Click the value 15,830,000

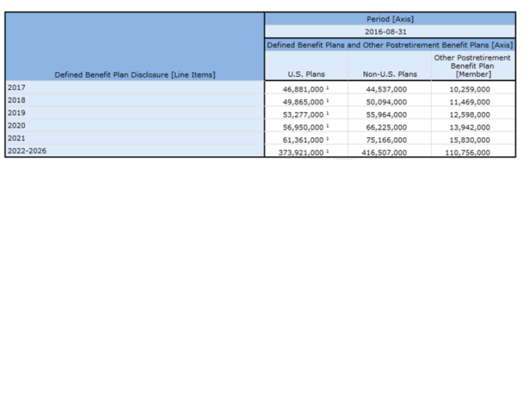tap(470, 140)
